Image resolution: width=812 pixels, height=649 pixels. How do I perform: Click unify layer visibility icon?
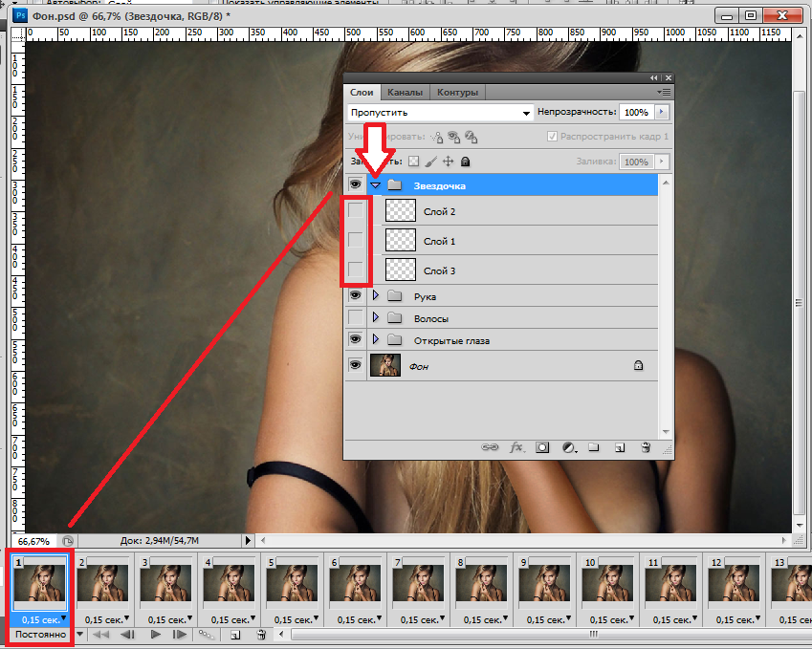pos(454,137)
